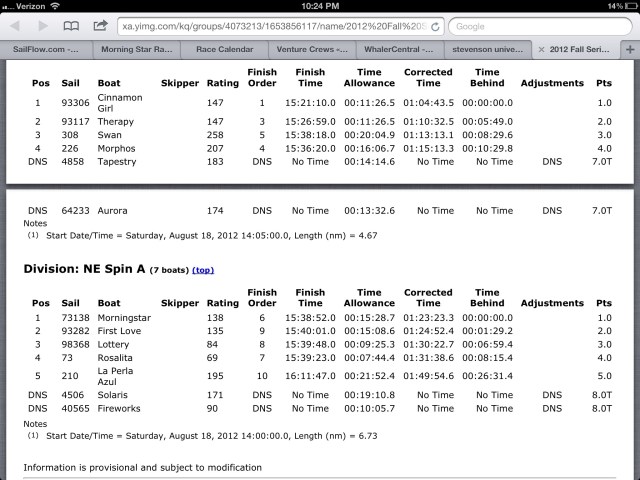This screenshot has height=480, width=640.
Task: Go back to the previous page
Action: point(14,26)
